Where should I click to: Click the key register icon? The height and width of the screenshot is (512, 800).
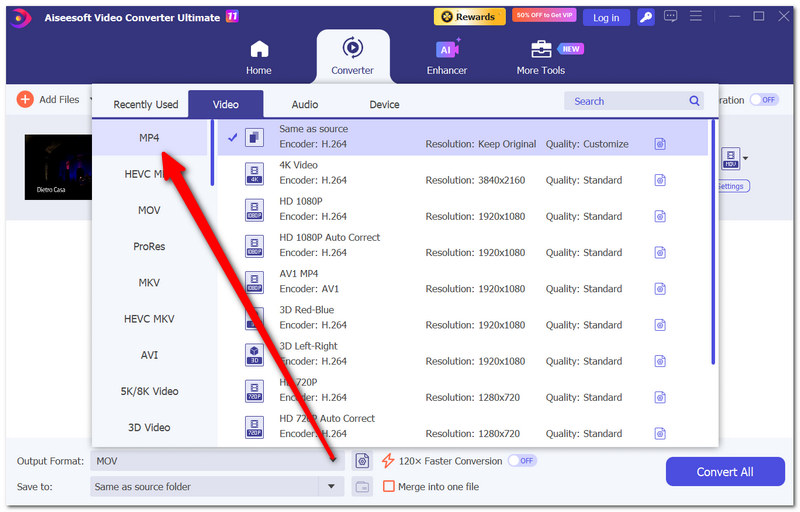coord(645,18)
